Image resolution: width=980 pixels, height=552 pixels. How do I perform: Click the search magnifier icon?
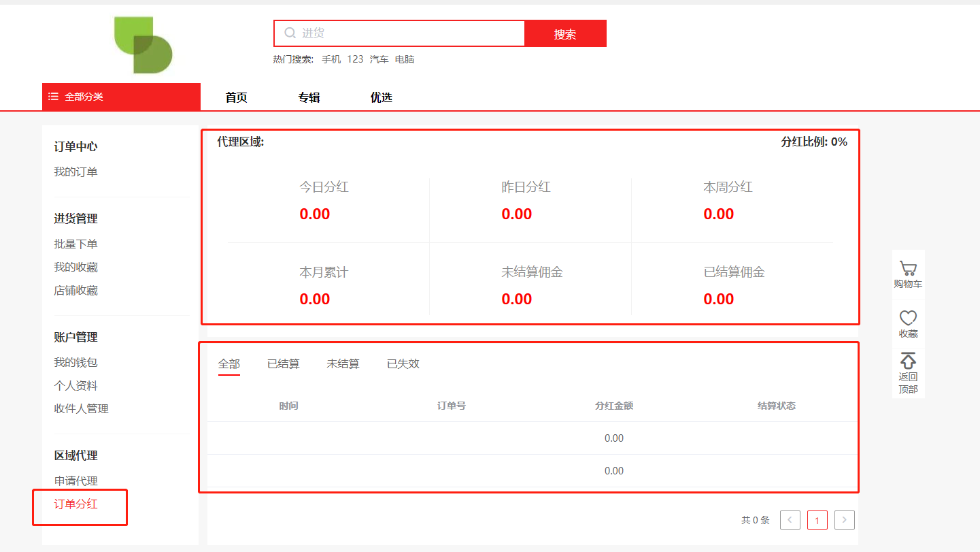tap(290, 33)
